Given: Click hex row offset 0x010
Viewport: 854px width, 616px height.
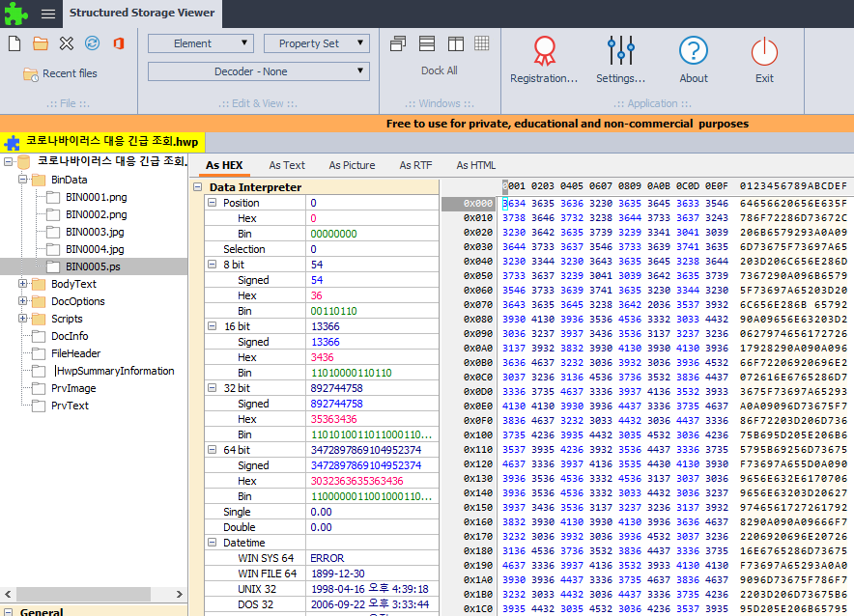Looking at the screenshot, I should [477, 217].
